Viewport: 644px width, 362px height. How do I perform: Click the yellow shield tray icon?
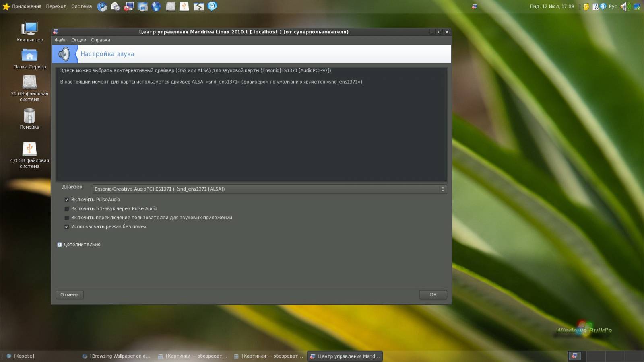click(586, 6)
